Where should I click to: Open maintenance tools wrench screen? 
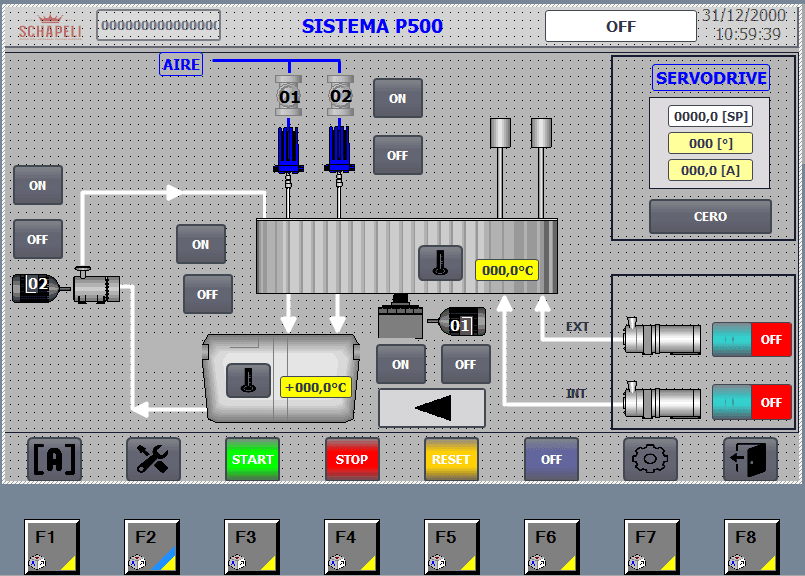[153, 459]
